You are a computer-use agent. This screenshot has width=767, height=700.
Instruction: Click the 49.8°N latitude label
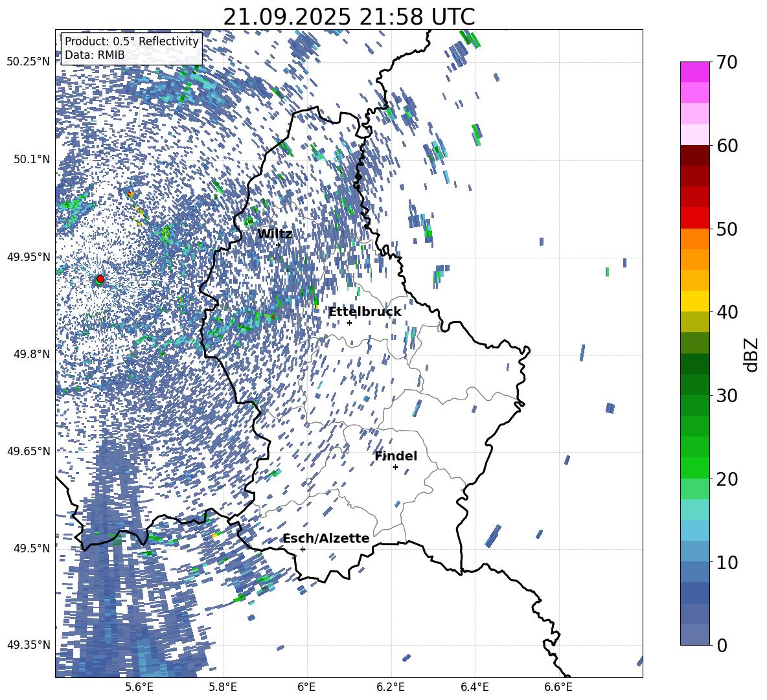point(31,354)
